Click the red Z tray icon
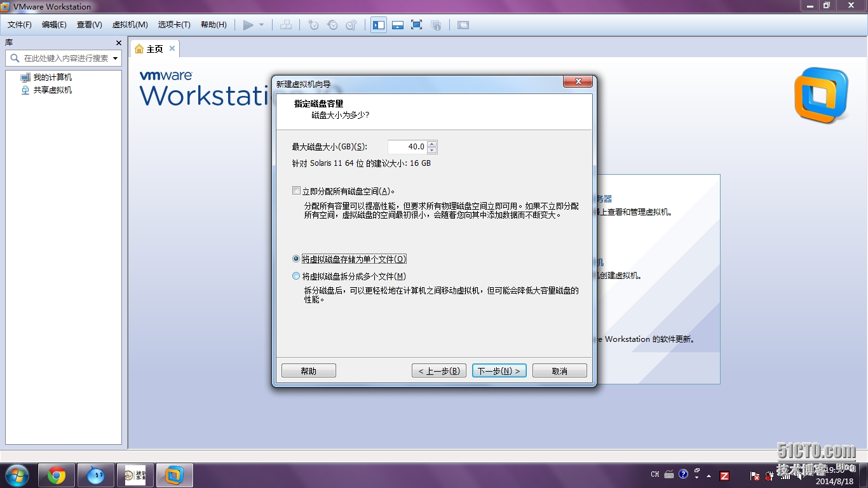This screenshot has height=488, width=868. [x=724, y=475]
